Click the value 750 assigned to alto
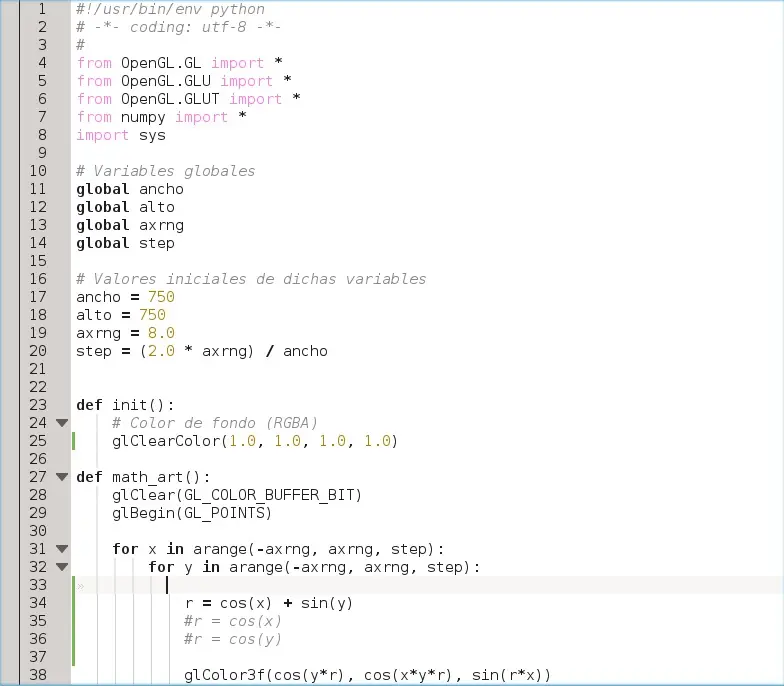The width and height of the screenshot is (784, 686). point(152,315)
